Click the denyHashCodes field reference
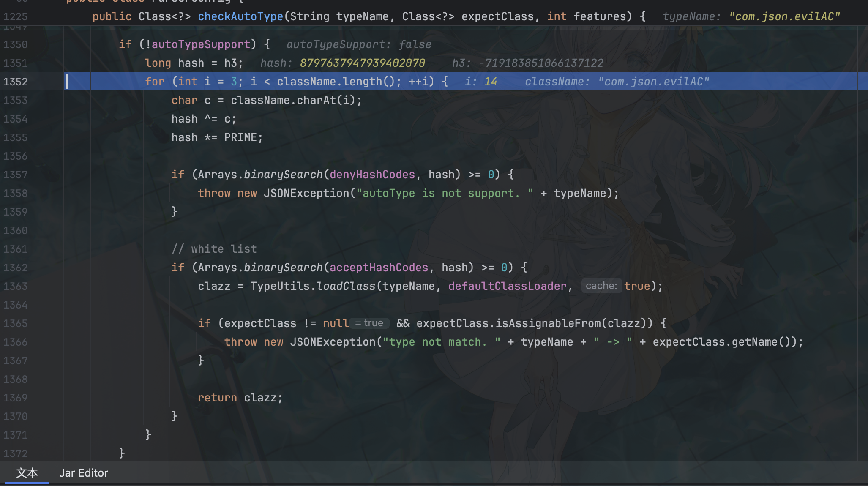Image resolution: width=868 pixels, height=486 pixels. click(x=372, y=175)
